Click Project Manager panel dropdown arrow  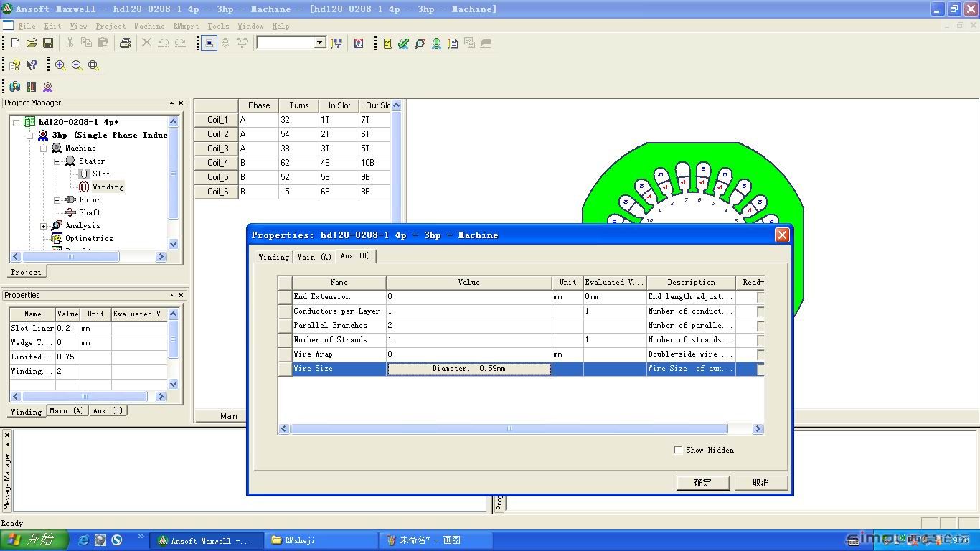[171, 103]
